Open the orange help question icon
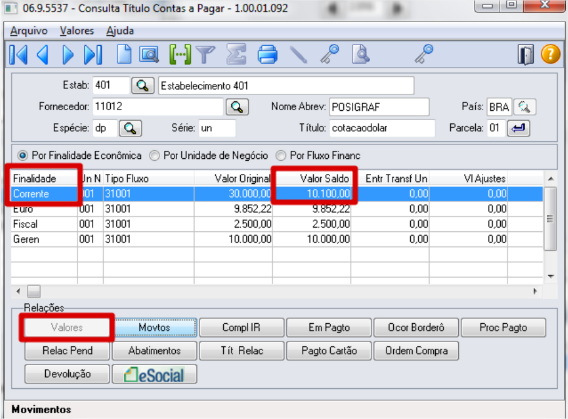Viewport: 568px width, 419px height. (x=550, y=54)
